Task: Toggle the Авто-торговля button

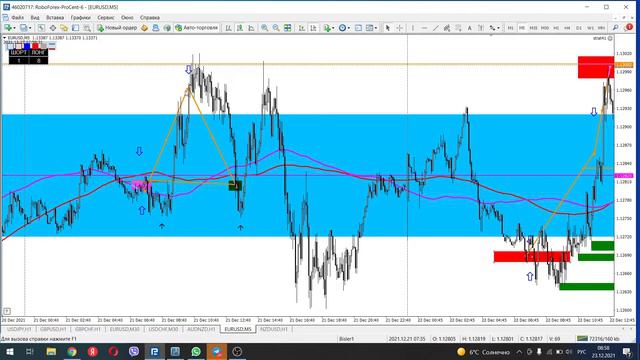Action: click(197, 28)
